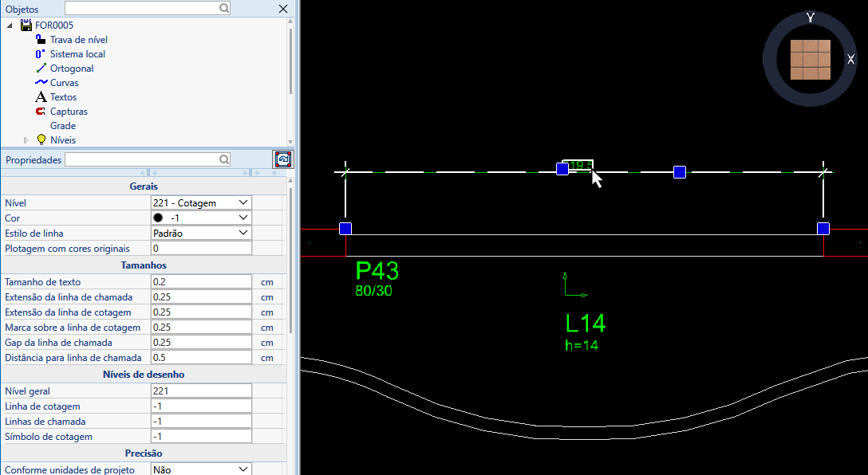
Task: Click the Níveis lightbulb icon
Action: pyautogui.click(x=41, y=139)
